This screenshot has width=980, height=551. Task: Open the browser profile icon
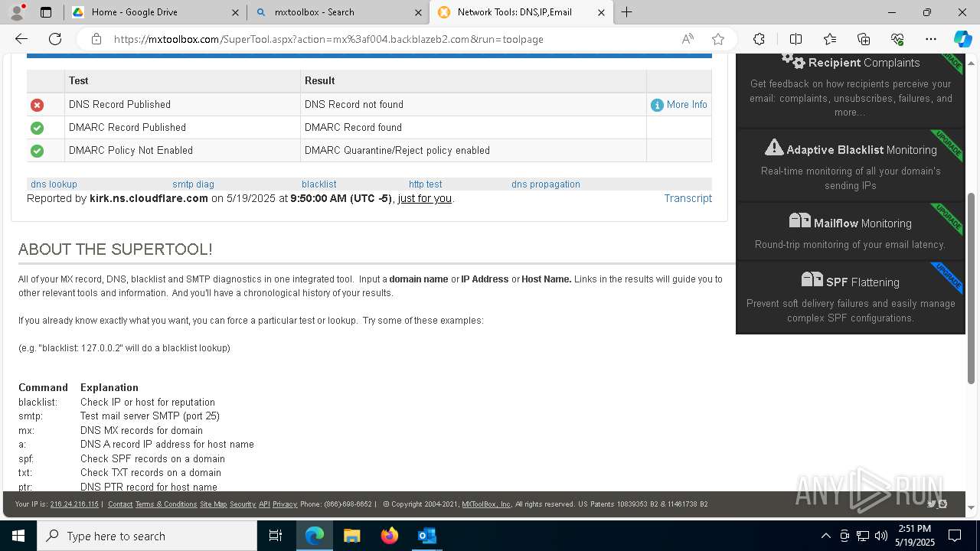point(17,12)
